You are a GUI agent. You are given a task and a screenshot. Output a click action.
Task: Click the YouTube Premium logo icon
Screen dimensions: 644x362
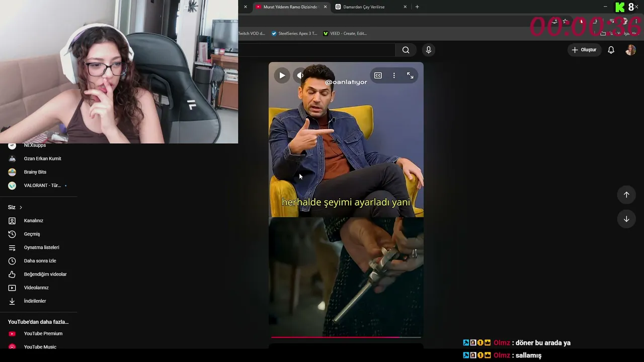(12, 334)
